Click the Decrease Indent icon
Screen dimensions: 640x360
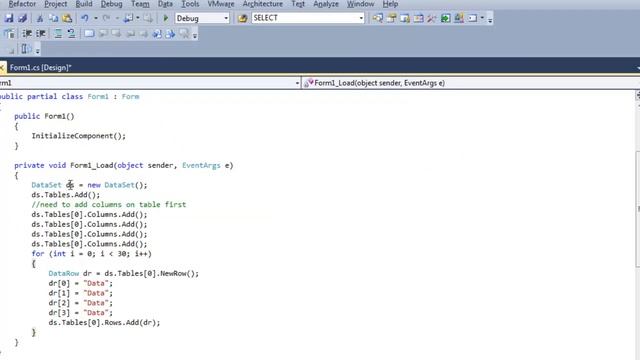pyautogui.click(x=27, y=34)
